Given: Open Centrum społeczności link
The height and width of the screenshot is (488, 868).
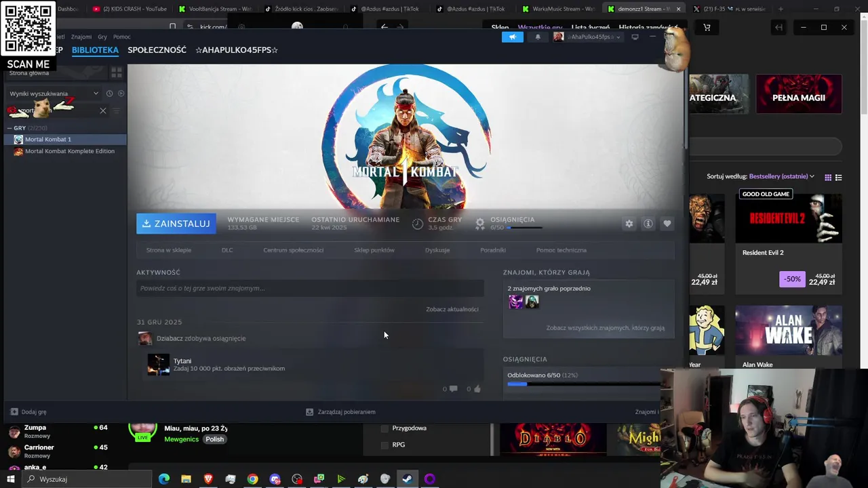Looking at the screenshot, I should pos(294,250).
